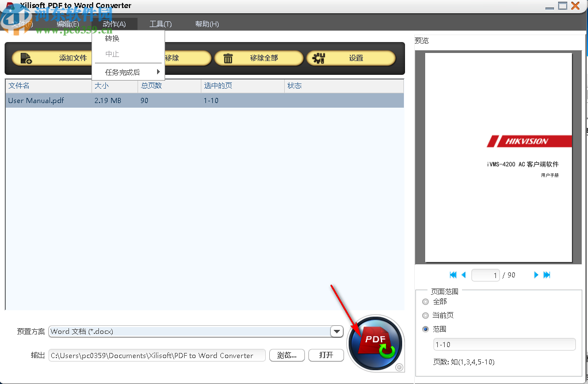588x384 pixels.
Task: Click the 浏览... button to browse output
Action: tap(287, 355)
